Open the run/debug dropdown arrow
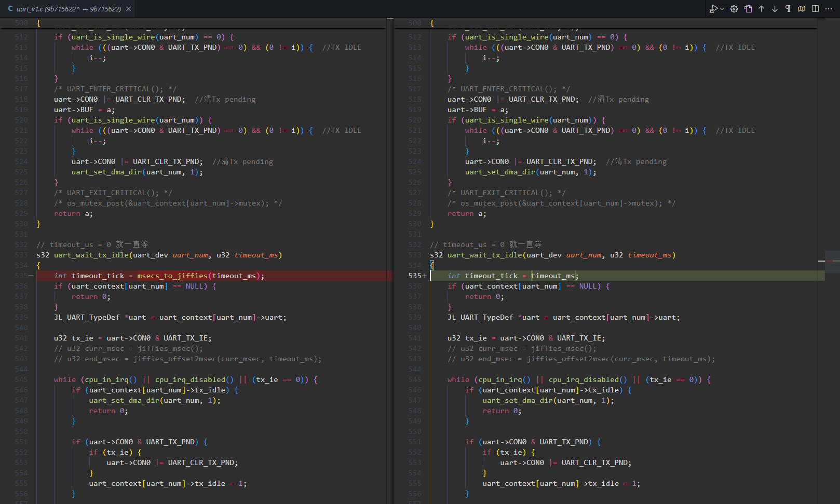The image size is (840, 504). (x=722, y=9)
